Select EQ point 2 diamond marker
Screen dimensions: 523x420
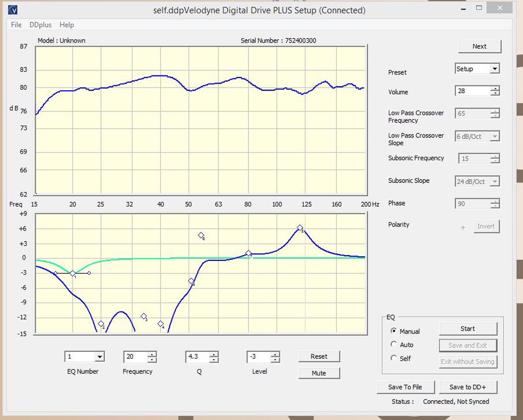point(101,324)
